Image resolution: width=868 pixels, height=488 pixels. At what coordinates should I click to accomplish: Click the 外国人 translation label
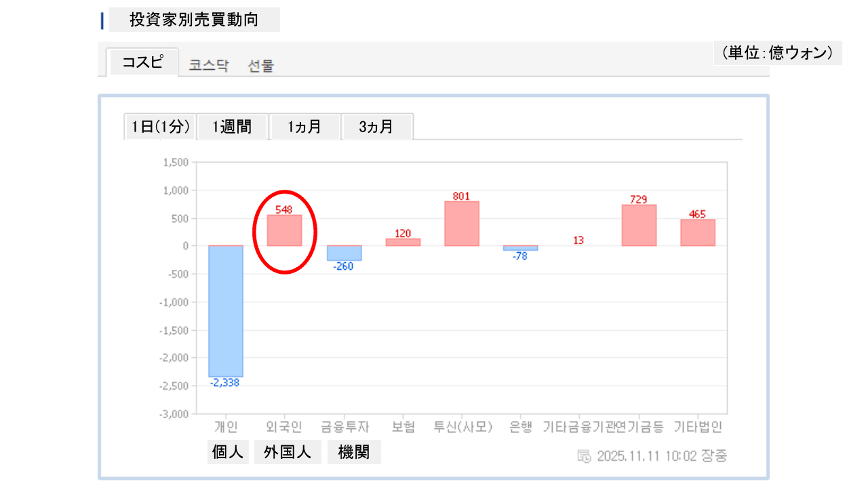pyautogui.click(x=288, y=452)
